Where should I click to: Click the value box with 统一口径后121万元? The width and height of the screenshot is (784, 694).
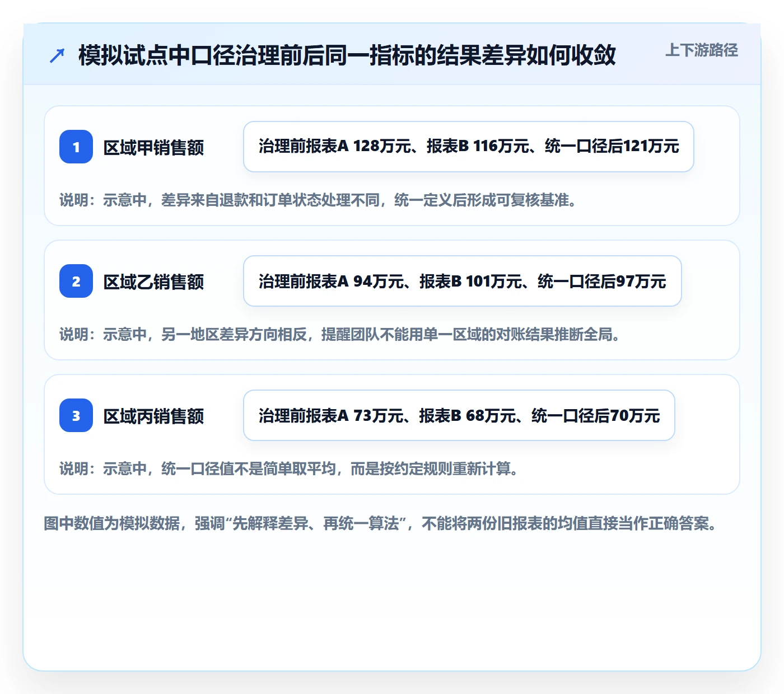[x=469, y=147]
